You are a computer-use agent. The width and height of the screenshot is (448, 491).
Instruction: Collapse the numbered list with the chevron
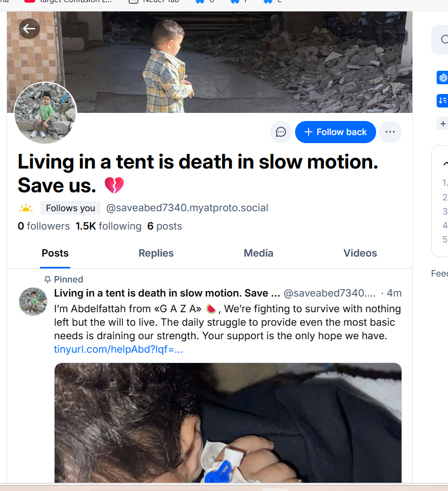445,163
